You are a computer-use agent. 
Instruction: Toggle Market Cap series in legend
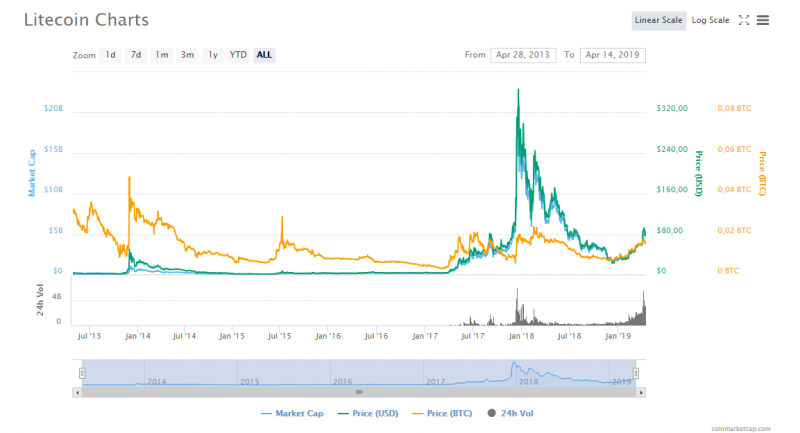pyautogui.click(x=292, y=414)
